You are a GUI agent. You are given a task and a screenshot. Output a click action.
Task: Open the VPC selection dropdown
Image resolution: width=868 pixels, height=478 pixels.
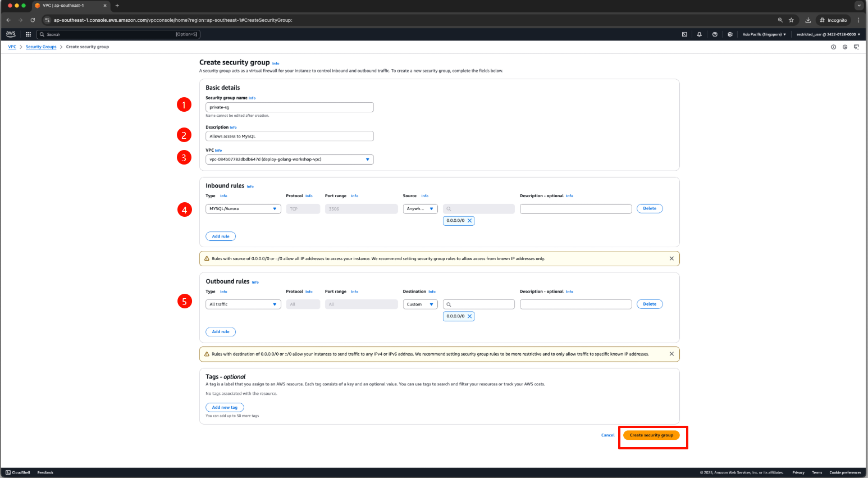click(290, 160)
